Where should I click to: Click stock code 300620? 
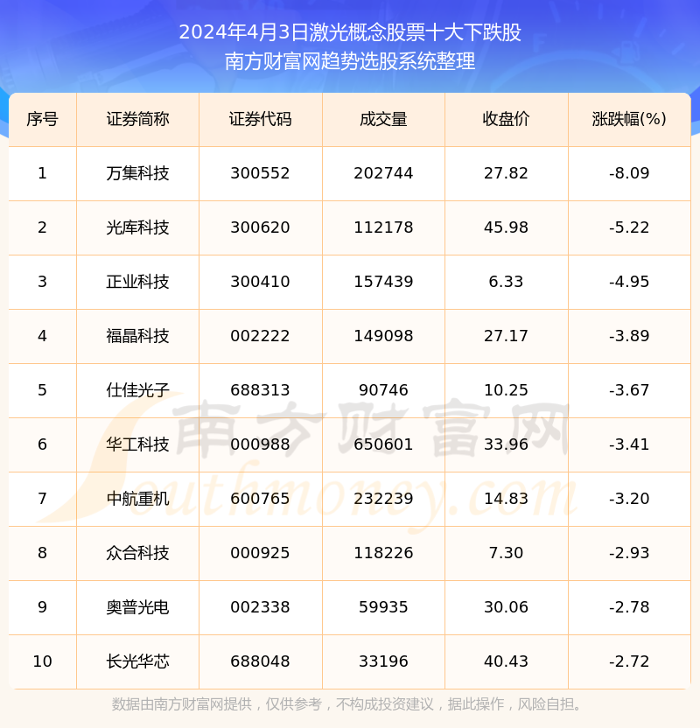(260, 227)
